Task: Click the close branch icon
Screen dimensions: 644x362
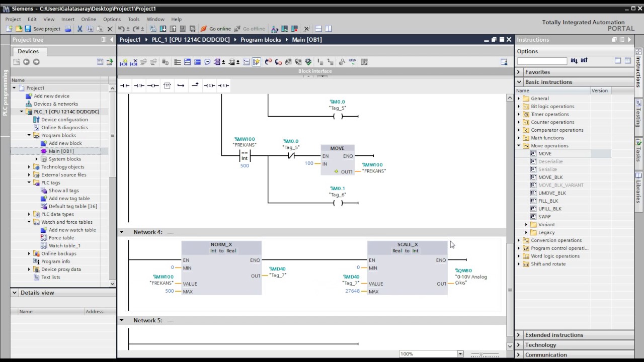Action: point(195,85)
